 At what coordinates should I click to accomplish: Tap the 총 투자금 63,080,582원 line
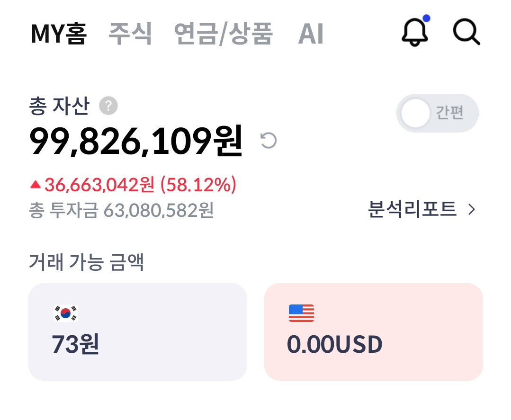click(121, 210)
